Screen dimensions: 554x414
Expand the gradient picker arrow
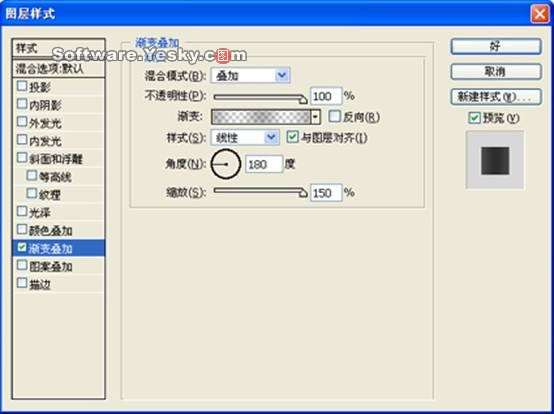[316, 117]
